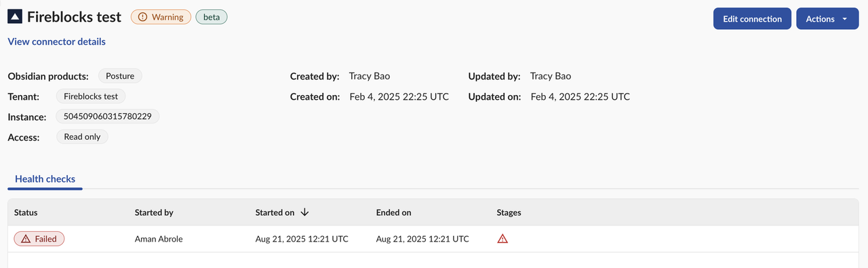Click the Stages column header
Screen dimensions: 868x268
(x=509, y=212)
